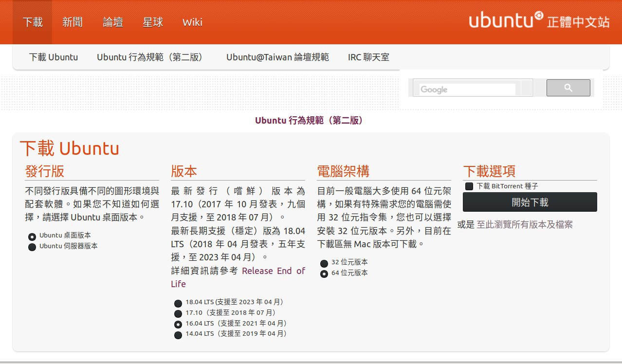Click the 下載 Ubuntu page heading
Screen dimensions: 622x364
pos(69,148)
